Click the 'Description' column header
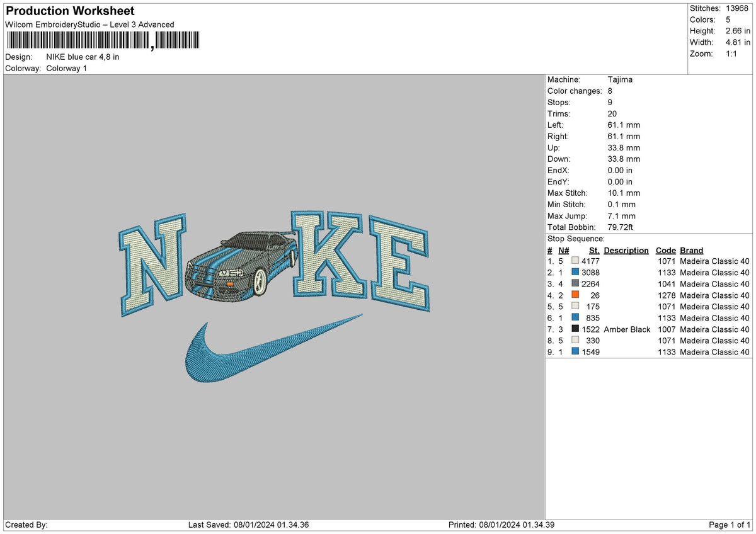Image resolution: width=756 pixels, height=534 pixels. coord(626,250)
